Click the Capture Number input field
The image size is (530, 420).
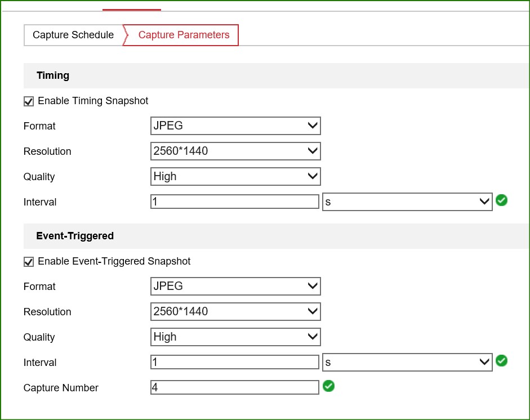tap(234, 387)
